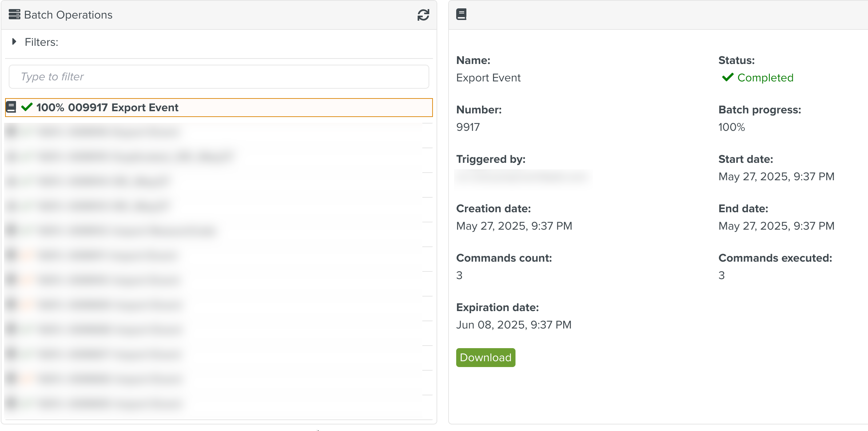Image resolution: width=868 pixels, height=431 pixels.
Task: Click the green checkmark in 009917 row
Action: [27, 107]
